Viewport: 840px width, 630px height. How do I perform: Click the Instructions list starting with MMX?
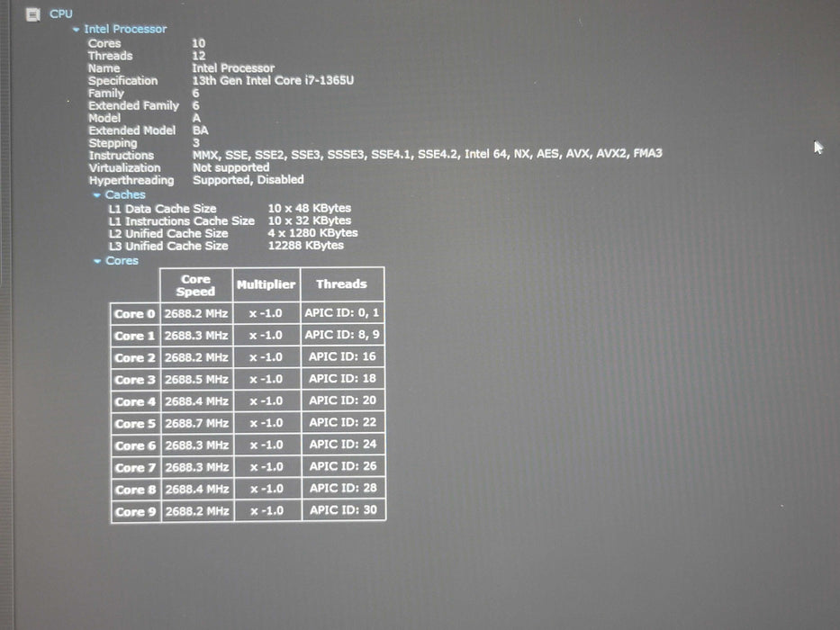(427, 154)
